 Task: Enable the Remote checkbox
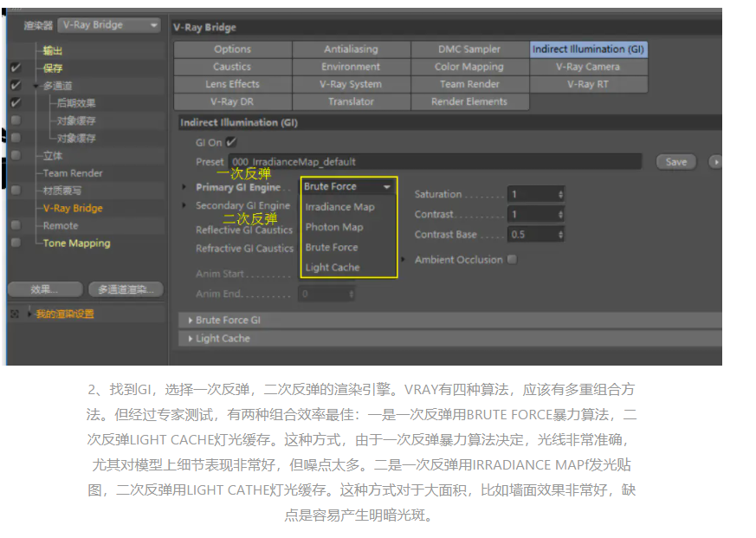click(16, 225)
